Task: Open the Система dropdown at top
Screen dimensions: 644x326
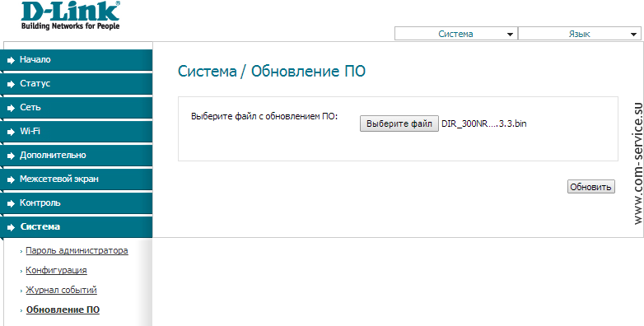Action: click(x=456, y=34)
